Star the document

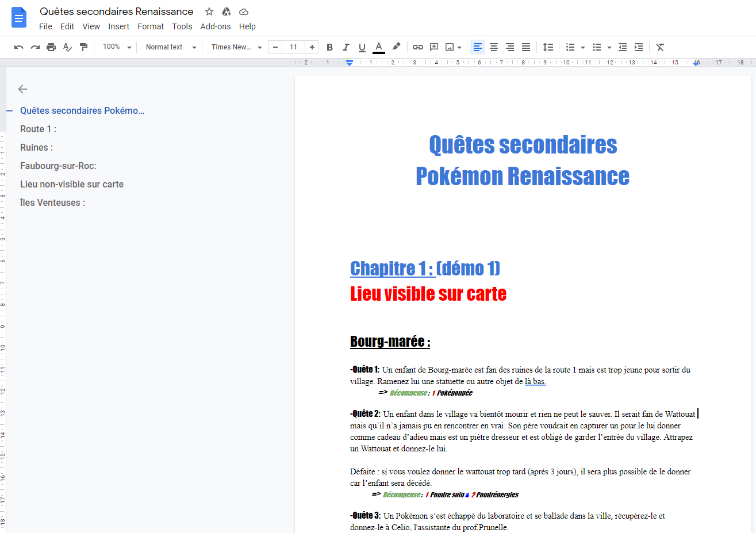209,11
